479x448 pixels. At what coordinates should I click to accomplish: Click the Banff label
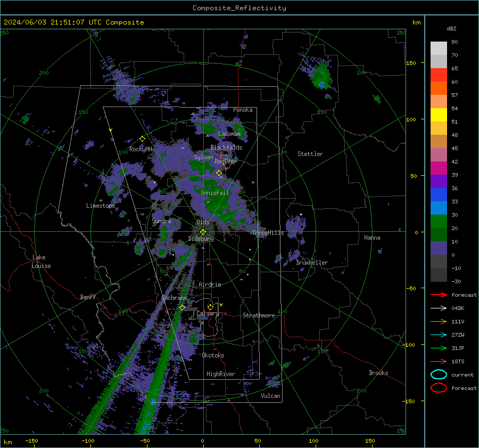click(x=88, y=297)
